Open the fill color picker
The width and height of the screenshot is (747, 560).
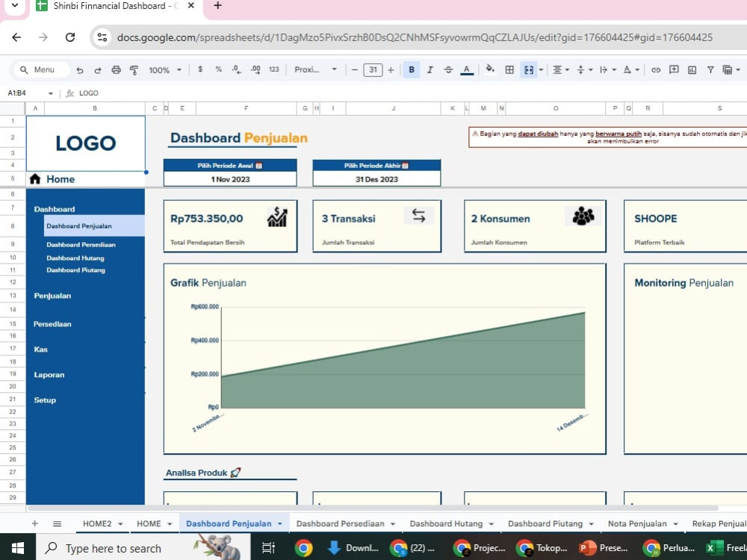coord(490,69)
